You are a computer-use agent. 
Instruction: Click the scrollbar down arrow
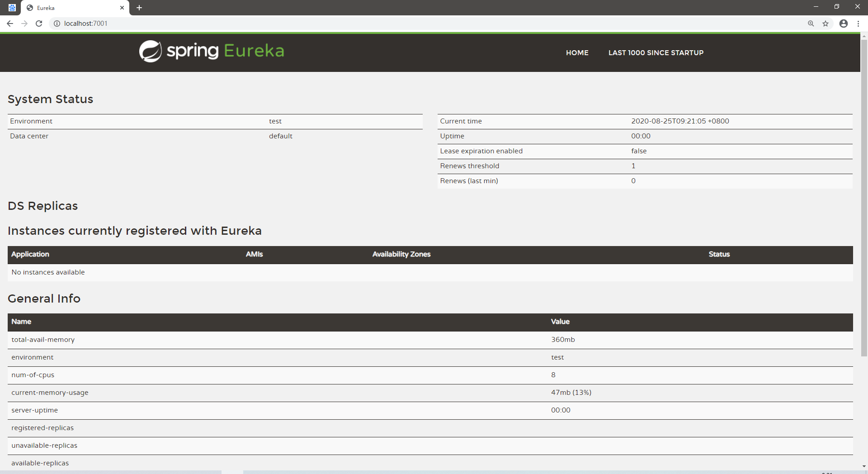[864, 466]
